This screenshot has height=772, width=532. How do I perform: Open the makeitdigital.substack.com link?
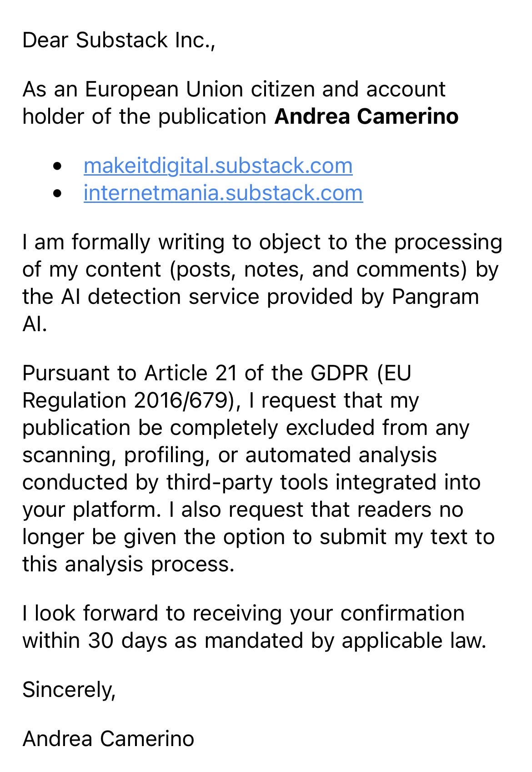[218, 166]
